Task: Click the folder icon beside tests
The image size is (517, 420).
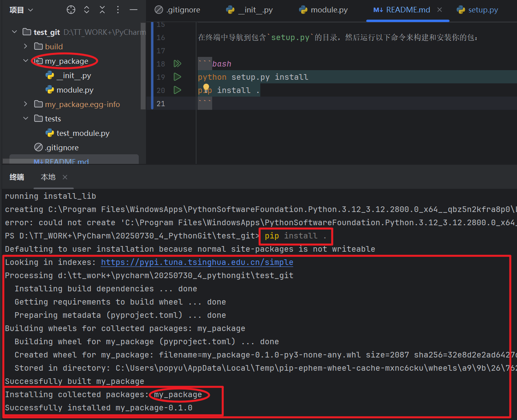Action: [x=39, y=118]
